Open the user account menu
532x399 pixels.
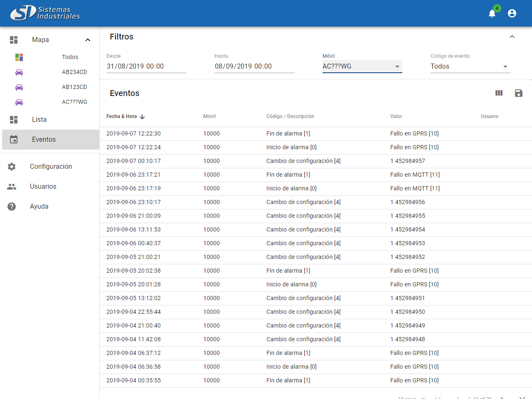512,13
